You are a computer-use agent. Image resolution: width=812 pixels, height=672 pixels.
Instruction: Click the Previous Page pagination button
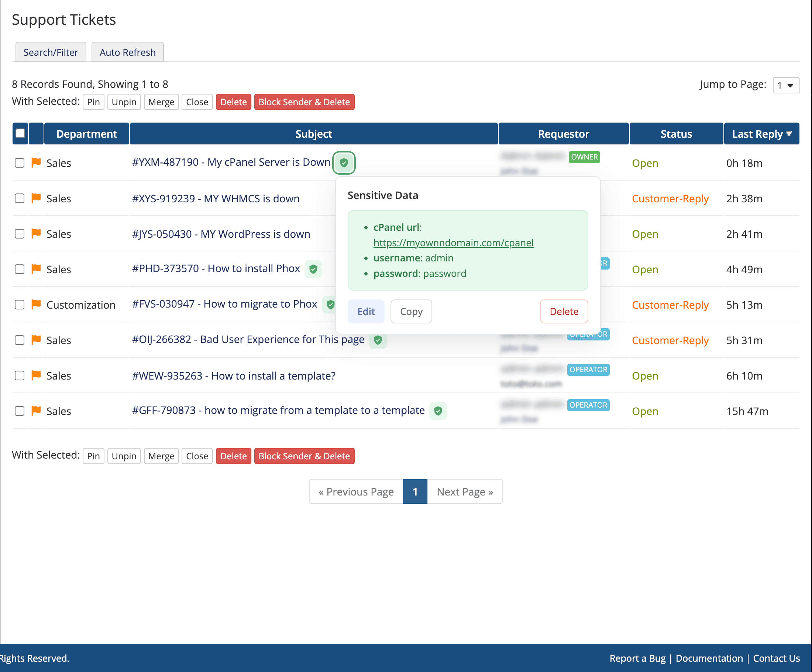point(356,491)
